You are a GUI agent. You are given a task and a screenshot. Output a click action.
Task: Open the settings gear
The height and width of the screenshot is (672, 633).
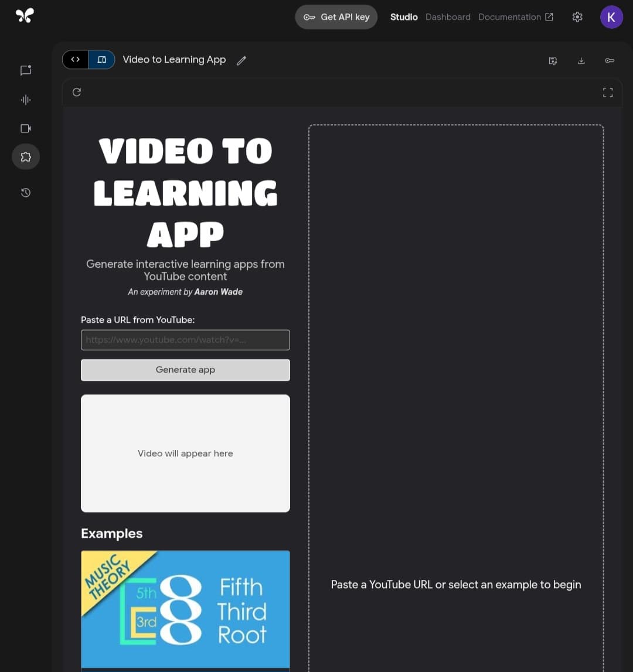[577, 17]
